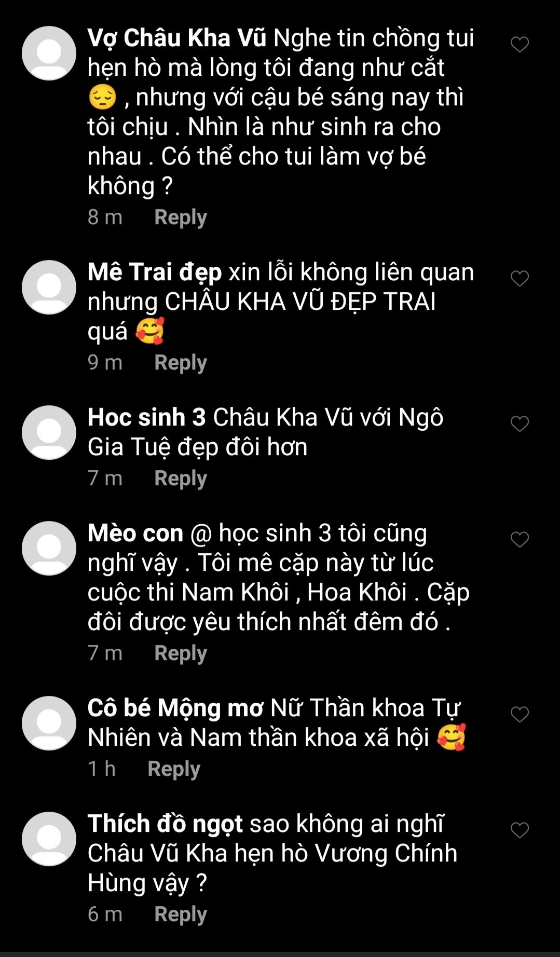Viewport: 560px width, 957px height.
Task: Open Cô bé Mộng mơ's avatar
Action: point(49,723)
